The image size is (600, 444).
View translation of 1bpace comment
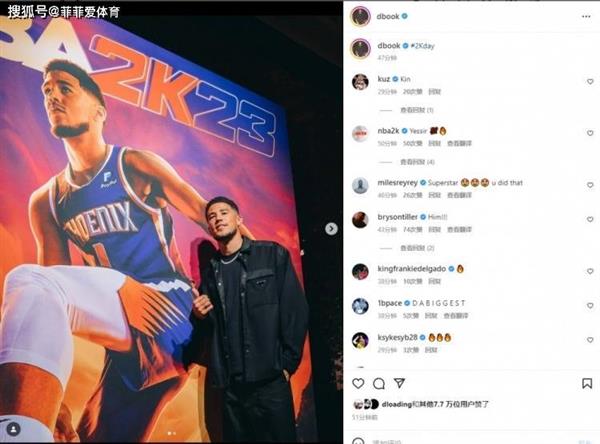pyautogui.click(x=456, y=316)
